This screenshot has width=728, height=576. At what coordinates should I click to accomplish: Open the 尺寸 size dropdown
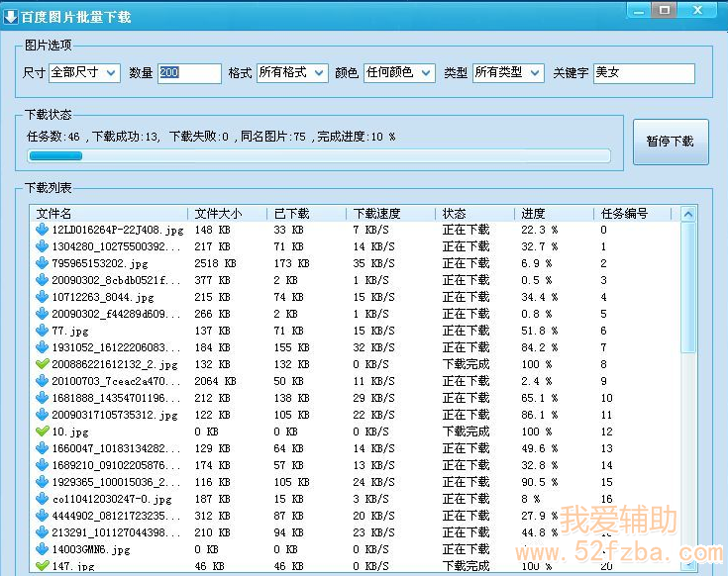84,73
